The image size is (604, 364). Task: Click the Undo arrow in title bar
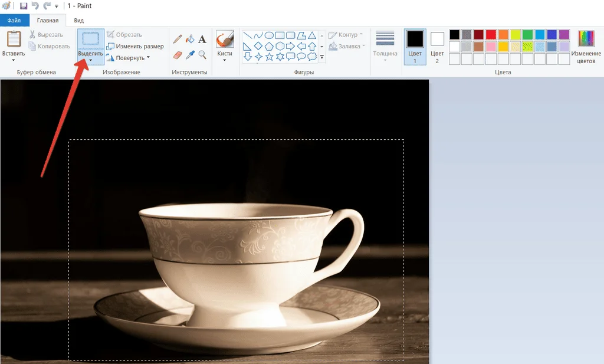pos(35,6)
